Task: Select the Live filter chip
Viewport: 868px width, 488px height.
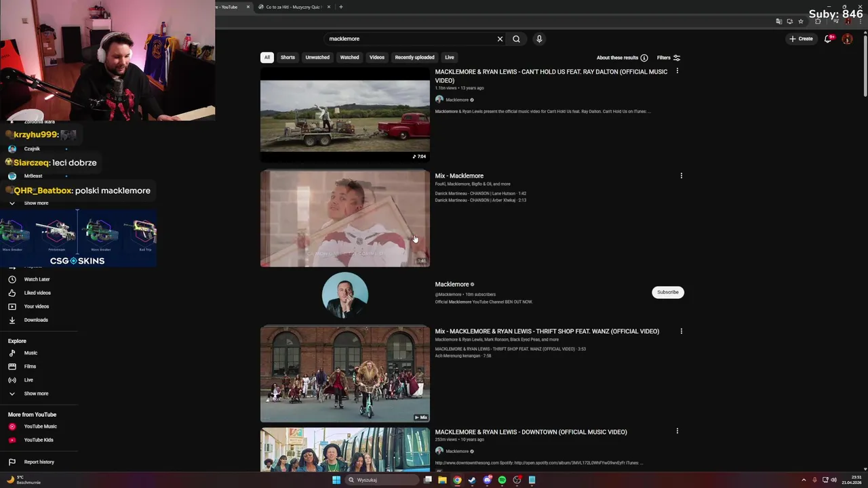Action: (450, 58)
